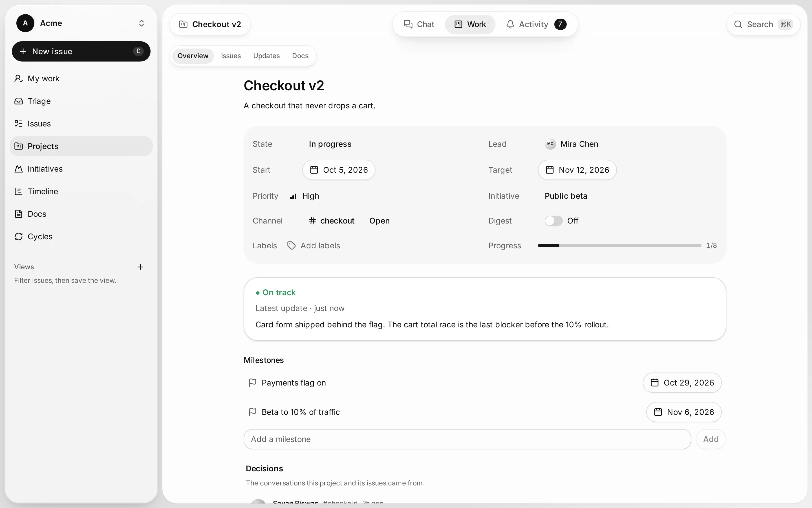
Task: Click Add labels tag
Action: [x=314, y=246]
